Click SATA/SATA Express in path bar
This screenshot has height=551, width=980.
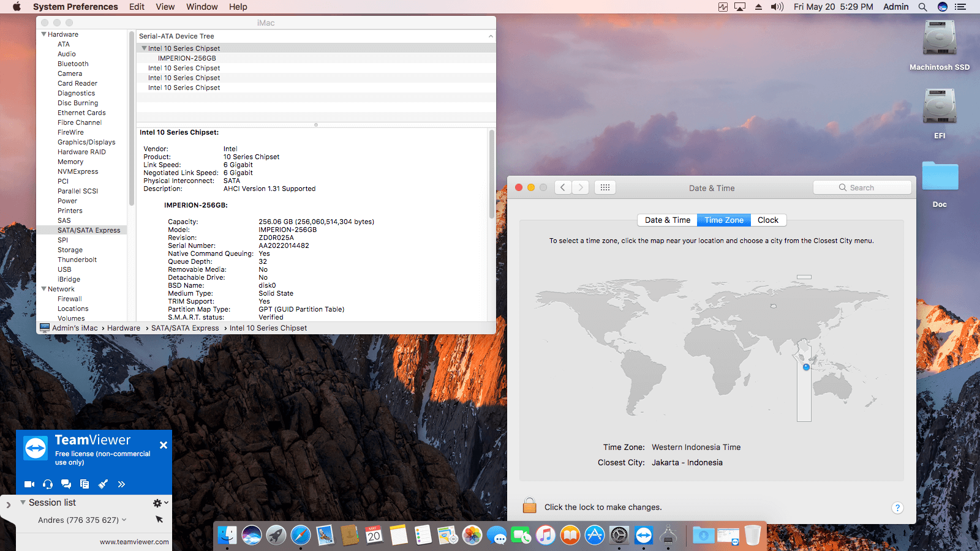click(x=185, y=328)
